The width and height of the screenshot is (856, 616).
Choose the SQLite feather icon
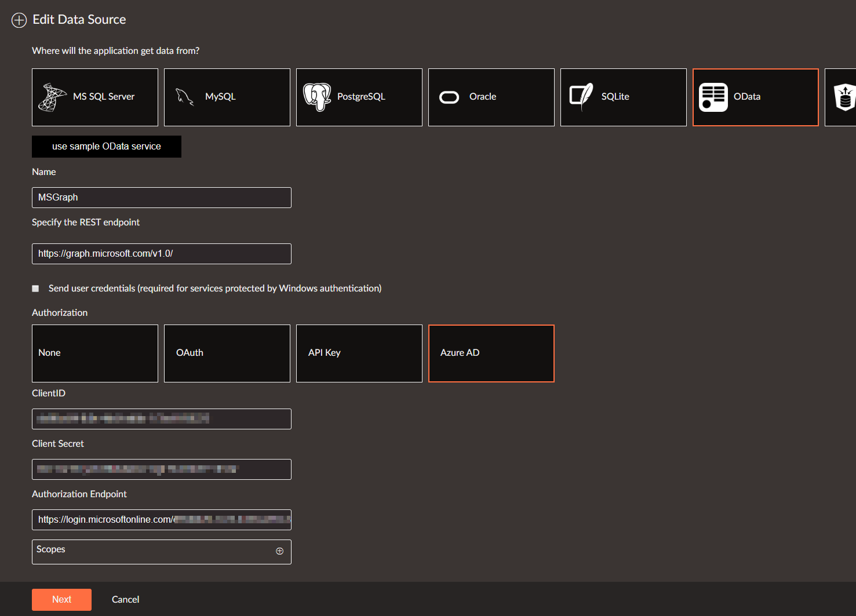581,97
